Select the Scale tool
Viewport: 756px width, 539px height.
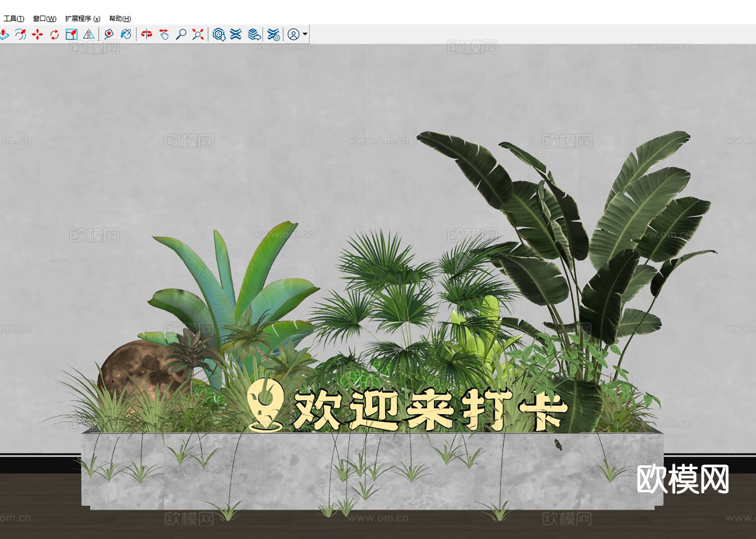71,34
